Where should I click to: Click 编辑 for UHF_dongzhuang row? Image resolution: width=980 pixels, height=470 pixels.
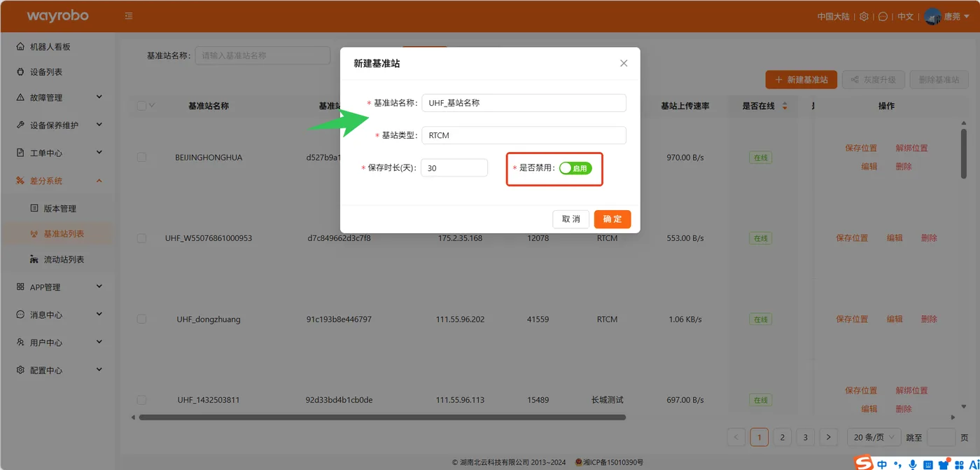click(895, 319)
